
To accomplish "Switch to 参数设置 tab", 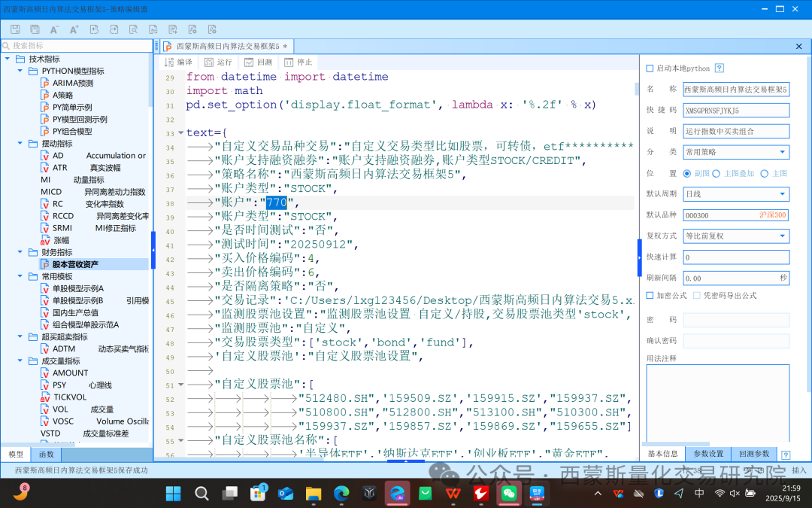I will pos(708,454).
